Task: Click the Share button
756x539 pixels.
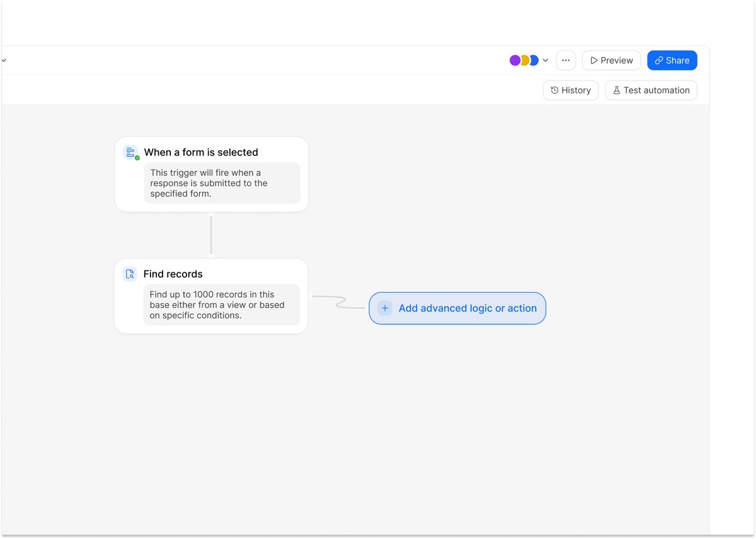Action: click(x=672, y=61)
